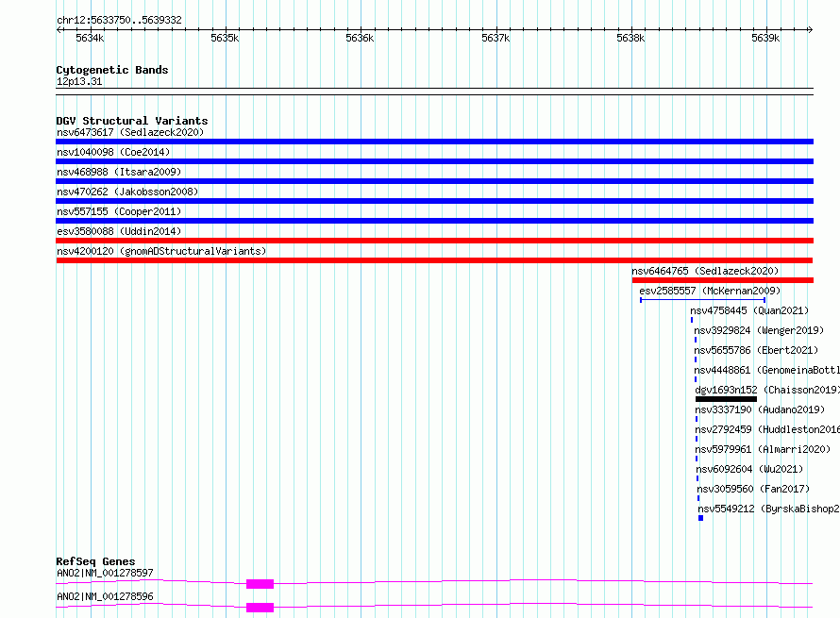Click the blue bar under nsv470262

point(434,201)
